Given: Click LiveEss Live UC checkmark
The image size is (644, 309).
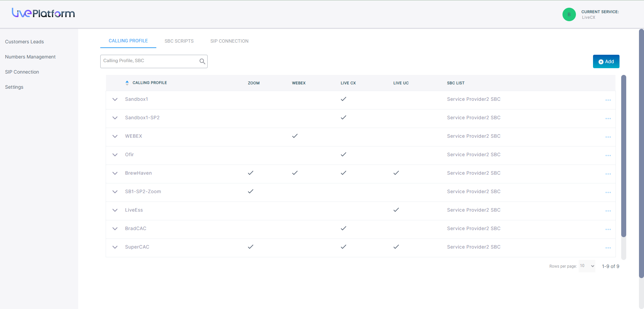Looking at the screenshot, I should click(x=396, y=210).
